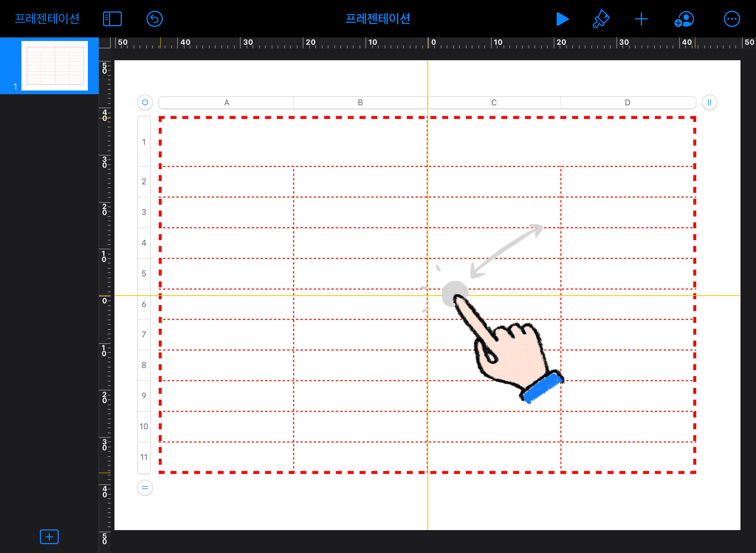
Task: Go back to 프레젠테이션 document list
Action: point(47,18)
